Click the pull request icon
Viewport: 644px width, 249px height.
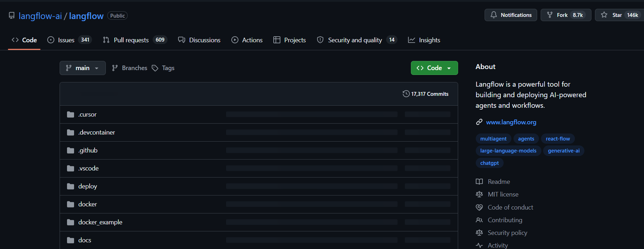point(106,40)
